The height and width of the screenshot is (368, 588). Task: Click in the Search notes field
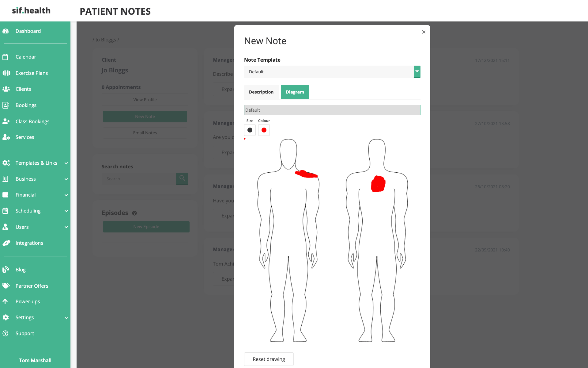(139, 178)
